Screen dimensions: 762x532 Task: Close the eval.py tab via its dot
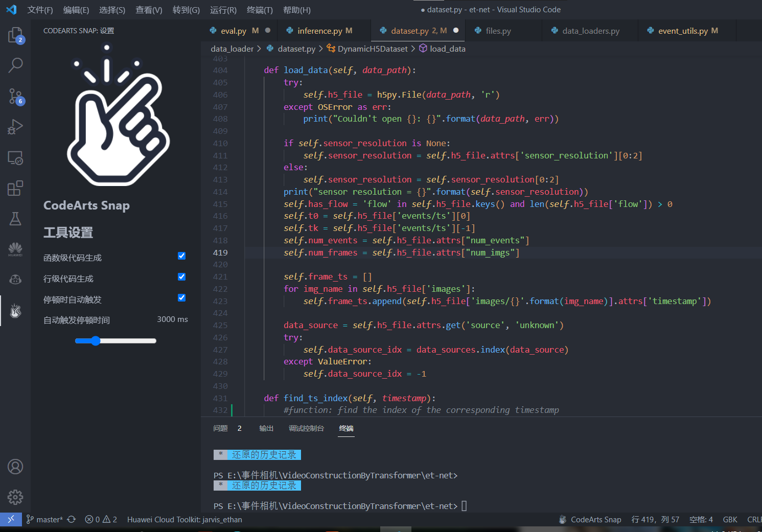click(268, 31)
